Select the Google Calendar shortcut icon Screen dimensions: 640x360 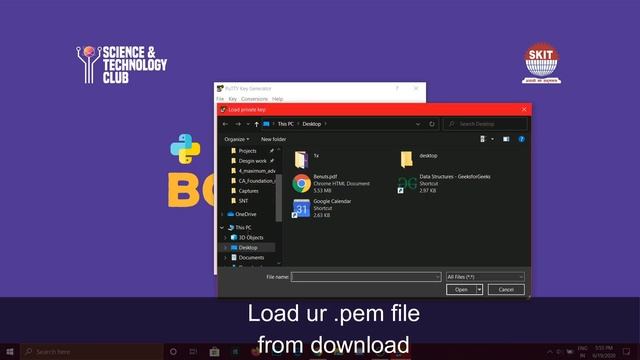click(301, 208)
